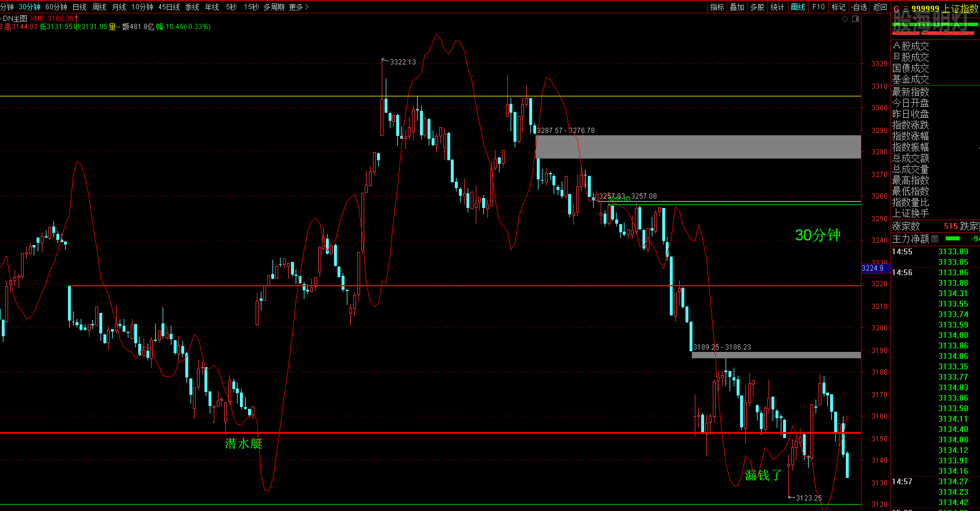Select the 3123.25 low price label
The image size is (980, 511).
pyautogui.click(x=809, y=498)
